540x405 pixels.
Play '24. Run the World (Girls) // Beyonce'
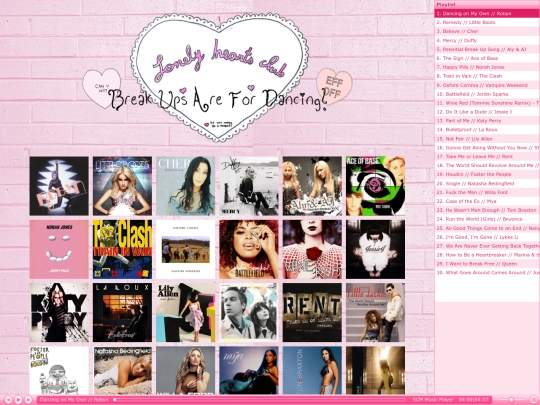click(x=487, y=219)
